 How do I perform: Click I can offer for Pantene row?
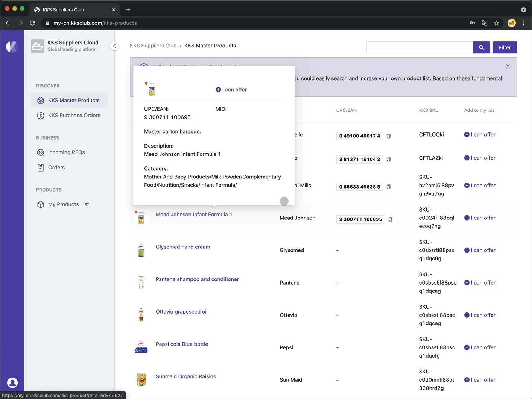click(x=480, y=282)
